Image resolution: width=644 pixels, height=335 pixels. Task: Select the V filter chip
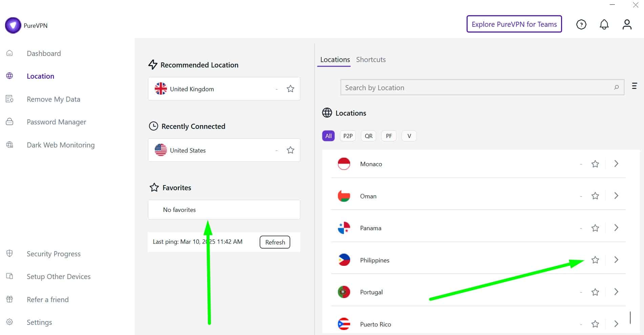click(x=409, y=136)
